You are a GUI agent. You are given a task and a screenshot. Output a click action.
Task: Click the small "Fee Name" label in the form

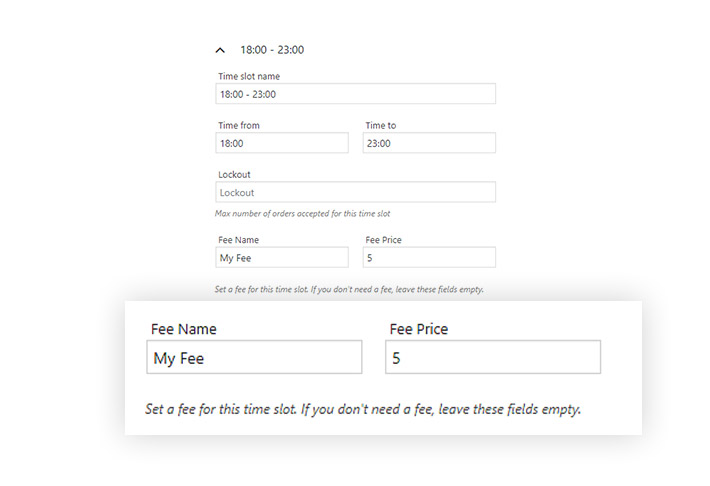click(x=238, y=240)
